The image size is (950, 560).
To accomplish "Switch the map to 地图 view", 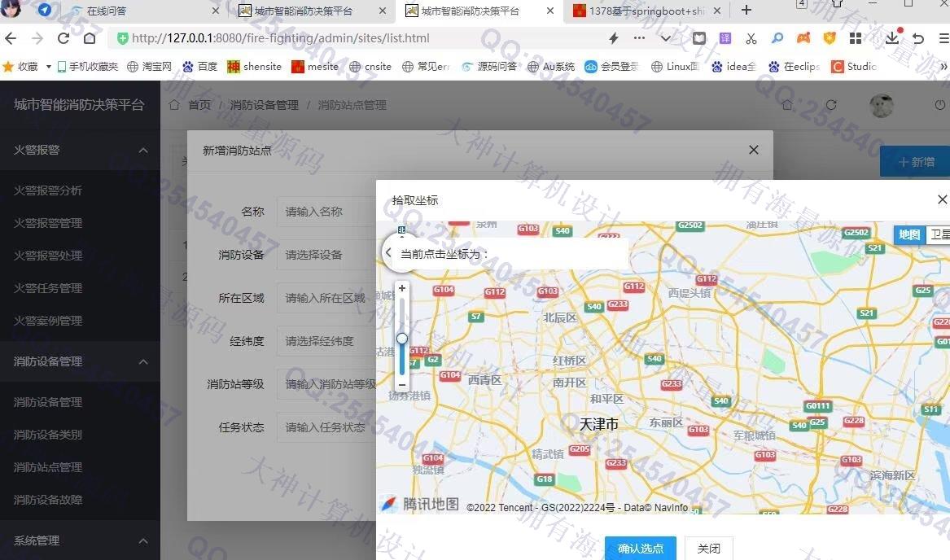I will 909,234.
